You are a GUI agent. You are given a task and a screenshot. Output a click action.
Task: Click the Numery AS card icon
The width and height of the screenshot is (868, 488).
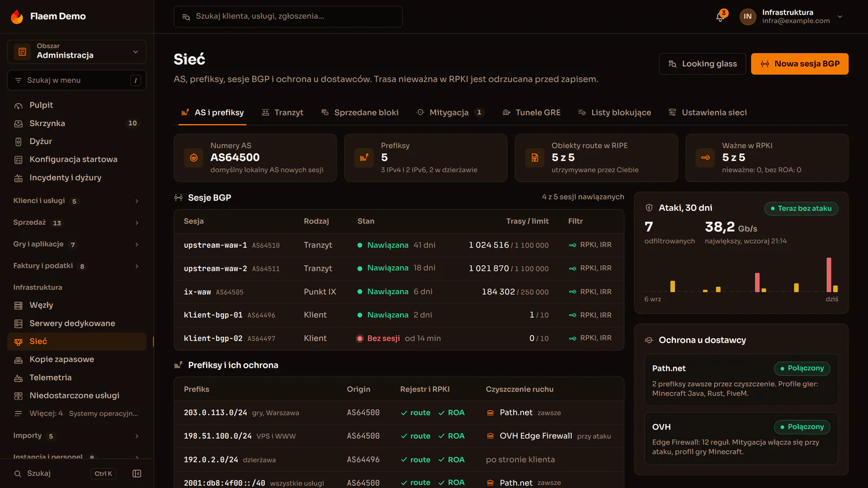pos(194,158)
